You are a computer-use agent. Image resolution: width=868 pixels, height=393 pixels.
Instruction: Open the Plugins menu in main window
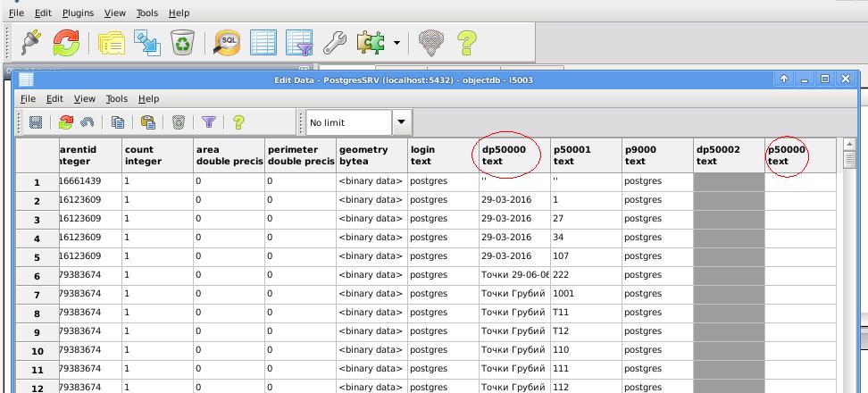pos(78,13)
